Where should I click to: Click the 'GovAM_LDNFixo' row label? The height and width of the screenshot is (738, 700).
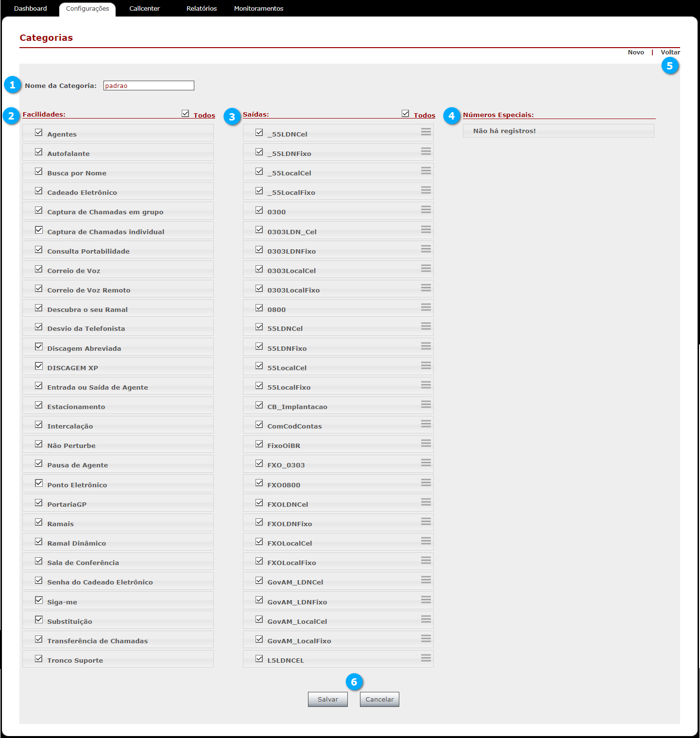point(297,602)
